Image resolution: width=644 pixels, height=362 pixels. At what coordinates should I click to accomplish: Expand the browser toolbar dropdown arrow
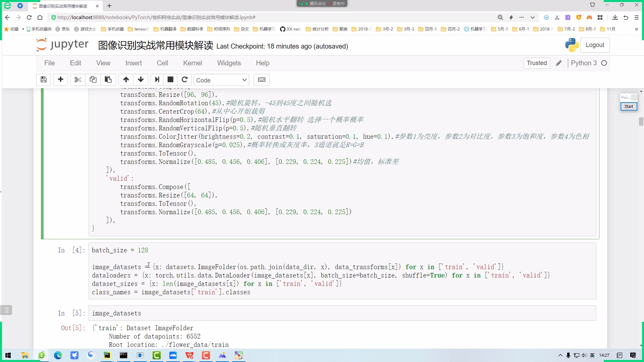click(532, 17)
